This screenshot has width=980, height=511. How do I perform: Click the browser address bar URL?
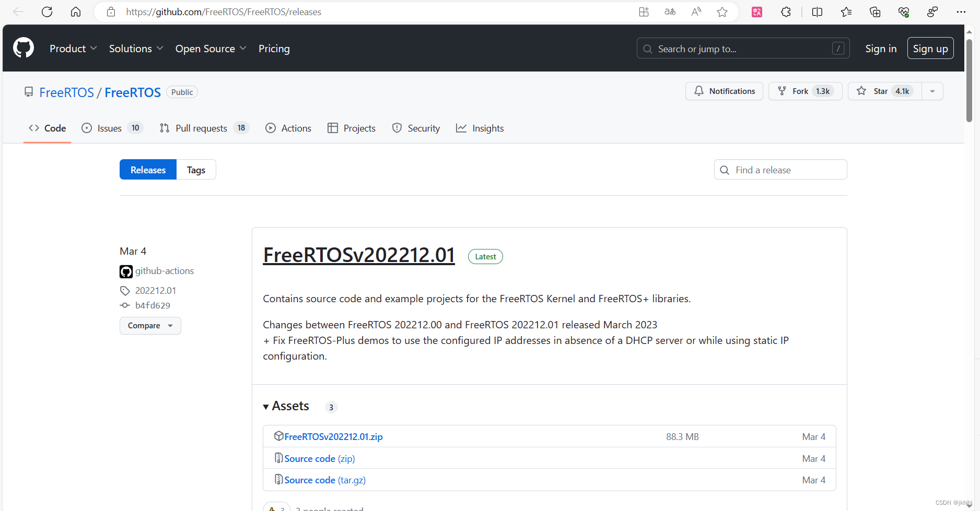click(x=224, y=12)
